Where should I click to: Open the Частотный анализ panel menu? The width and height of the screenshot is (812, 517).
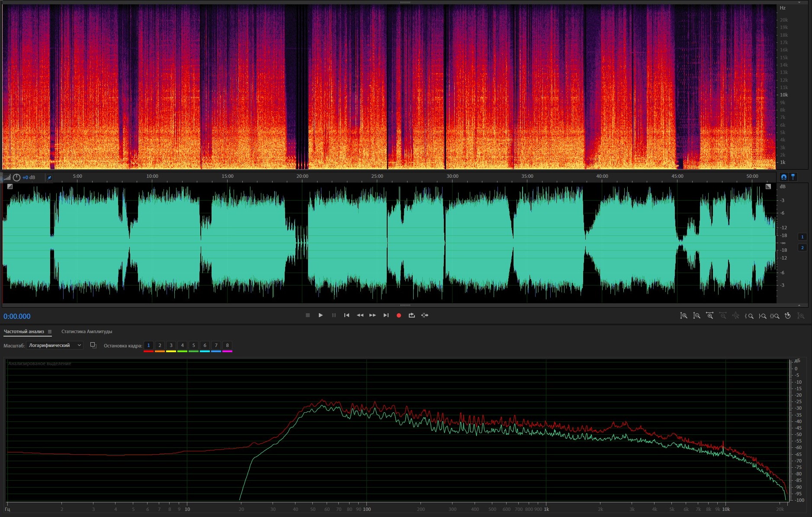point(50,332)
